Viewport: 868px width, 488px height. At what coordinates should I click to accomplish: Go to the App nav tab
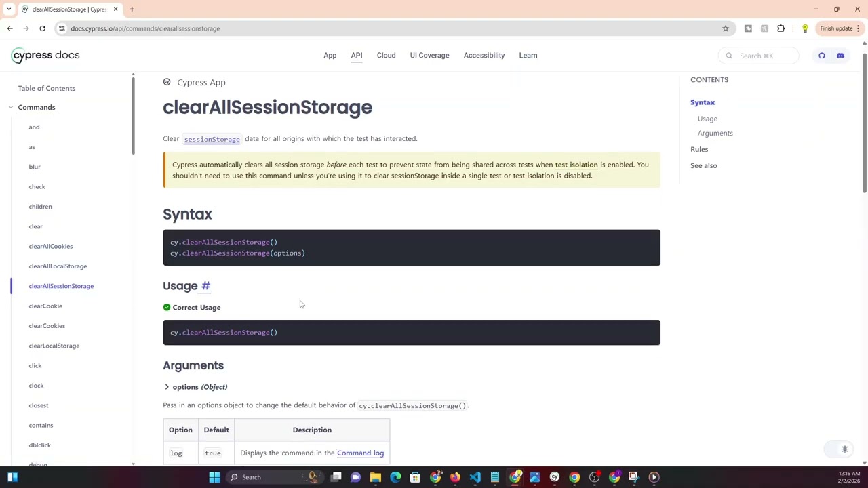[330, 56]
